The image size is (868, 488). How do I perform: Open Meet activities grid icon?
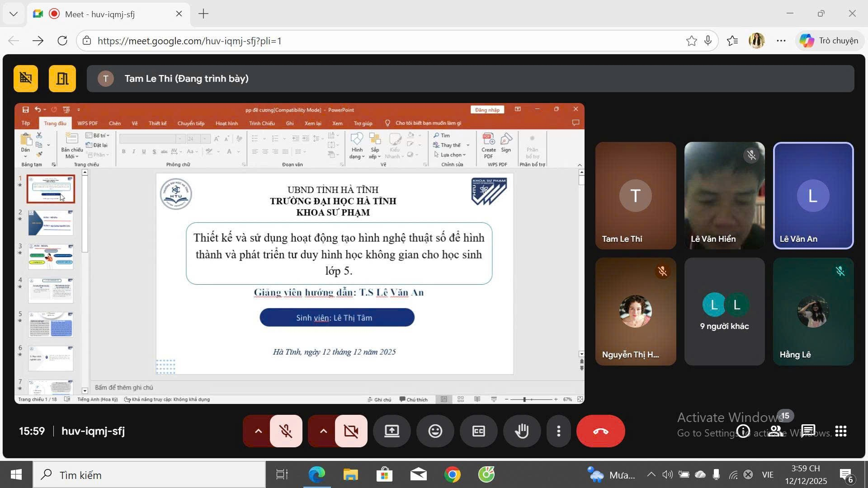(841, 431)
